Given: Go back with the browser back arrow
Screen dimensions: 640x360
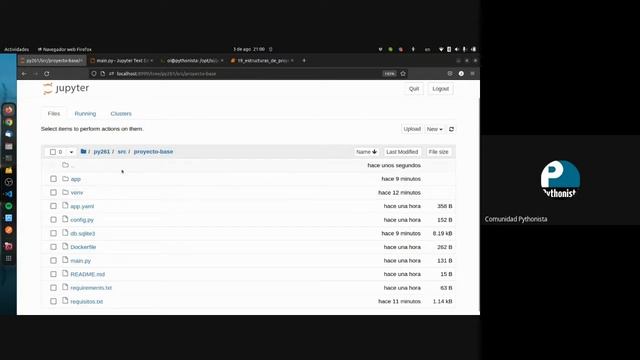Looking at the screenshot, I should tap(24, 74).
